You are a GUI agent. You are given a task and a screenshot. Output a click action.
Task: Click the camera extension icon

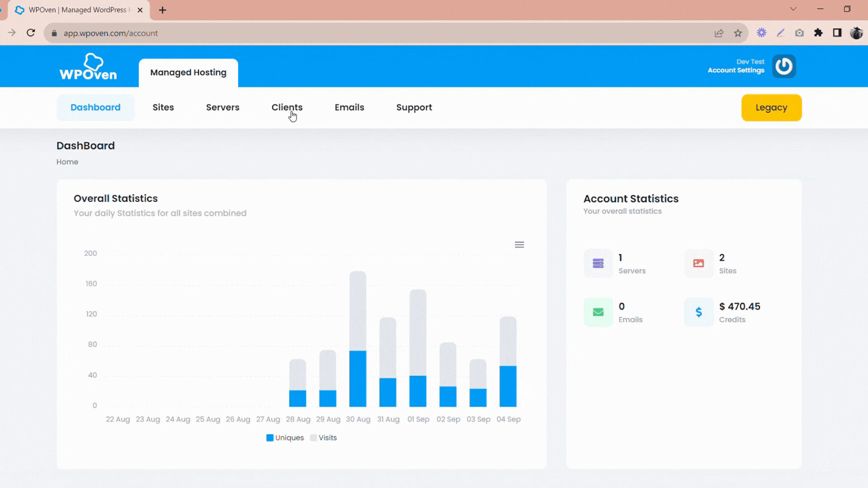[x=799, y=33]
